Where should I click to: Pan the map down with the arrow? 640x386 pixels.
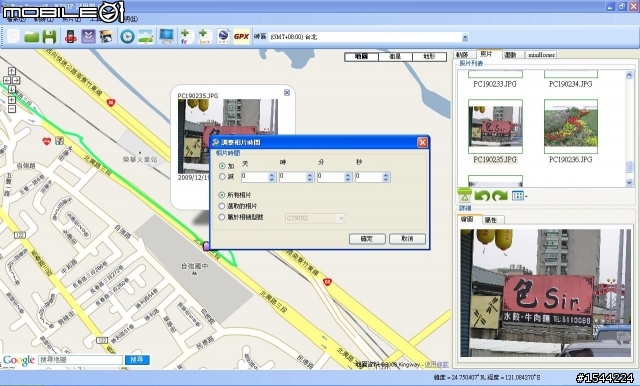[x=11, y=89]
